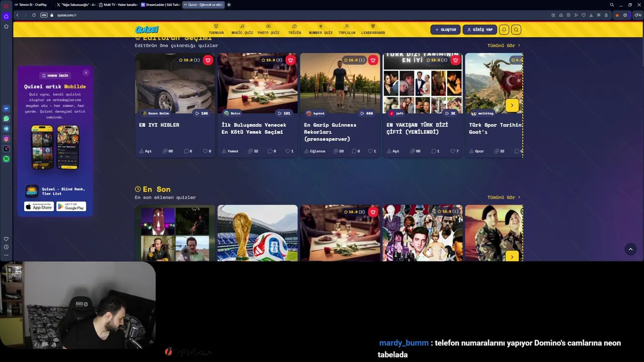Screen dimensions: 644x362
Task: Click crown badge on EN IYI HISLER card
Action: (208, 60)
